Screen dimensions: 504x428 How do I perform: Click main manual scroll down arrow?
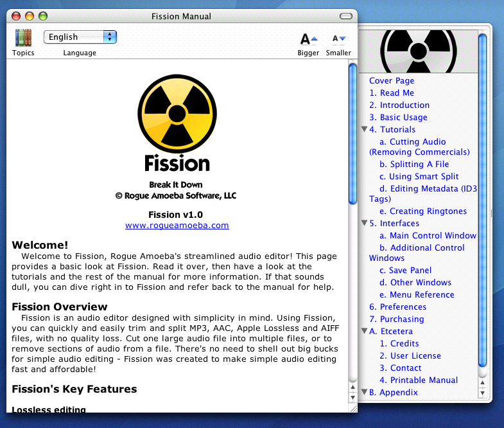pos(352,397)
